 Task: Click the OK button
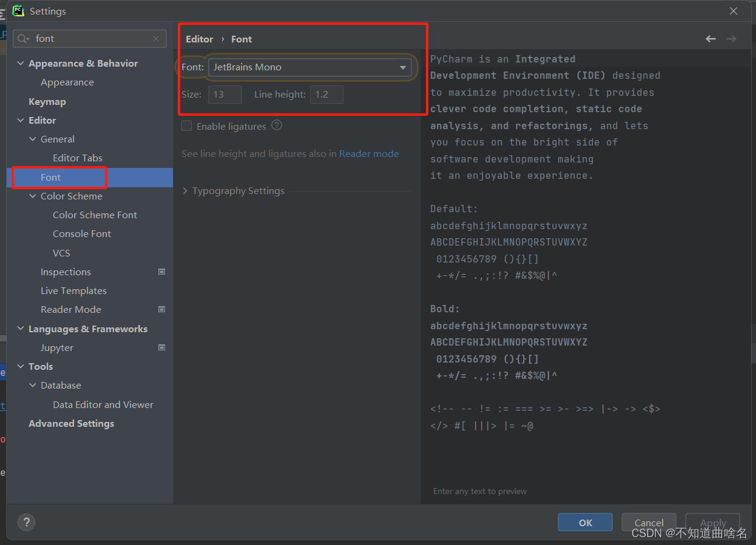click(x=586, y=523)
